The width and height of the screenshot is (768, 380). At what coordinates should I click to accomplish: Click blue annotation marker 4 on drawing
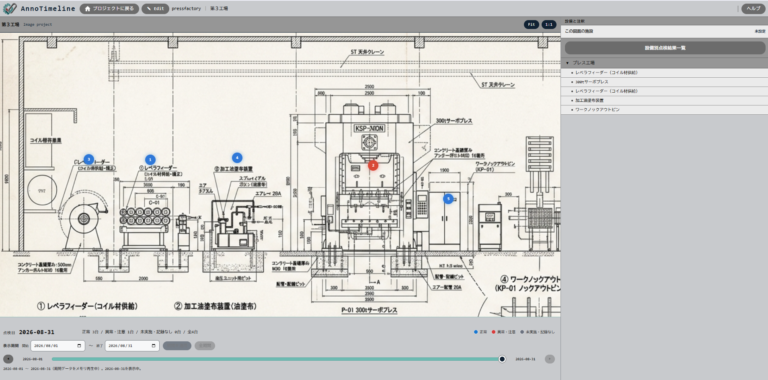point(237,158)
